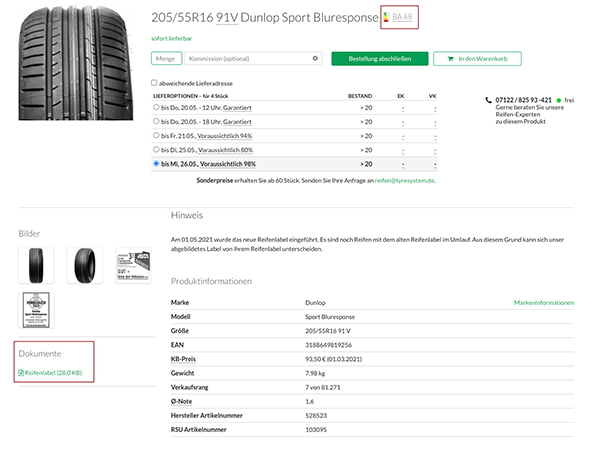This screenshot has width=600, height=450.
Task: Select delivery by Mi. 26.05. Voraussichtlich 98%
Action: point(155,163)
